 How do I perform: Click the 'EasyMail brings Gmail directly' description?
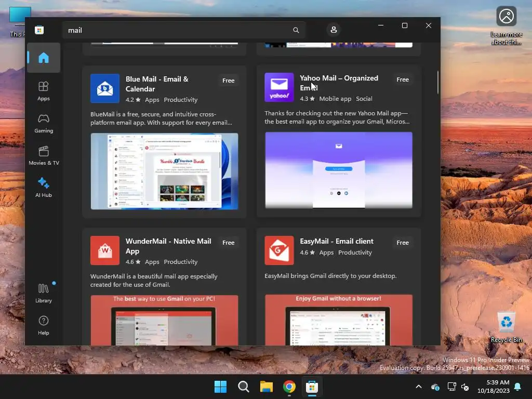click(330, 276)
